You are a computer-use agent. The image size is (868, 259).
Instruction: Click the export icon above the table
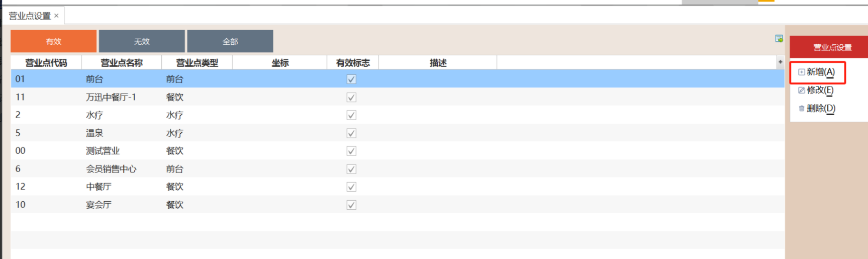779,39
